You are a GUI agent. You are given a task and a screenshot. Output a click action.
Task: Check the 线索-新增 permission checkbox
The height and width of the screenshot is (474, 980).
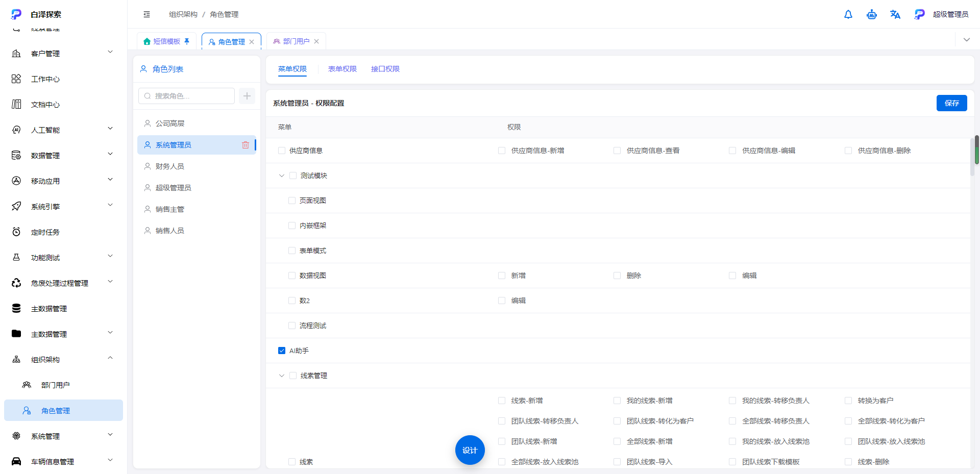coord(502,401)
